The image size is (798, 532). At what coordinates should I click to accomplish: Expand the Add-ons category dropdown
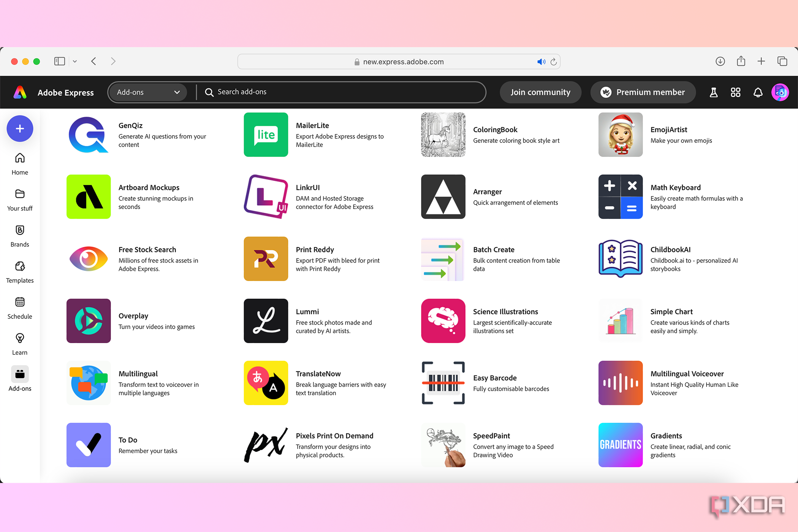[x=148, y=92]
